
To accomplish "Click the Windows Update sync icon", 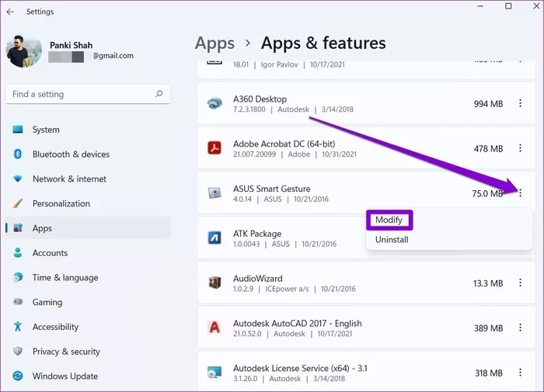I will (18, 376).
